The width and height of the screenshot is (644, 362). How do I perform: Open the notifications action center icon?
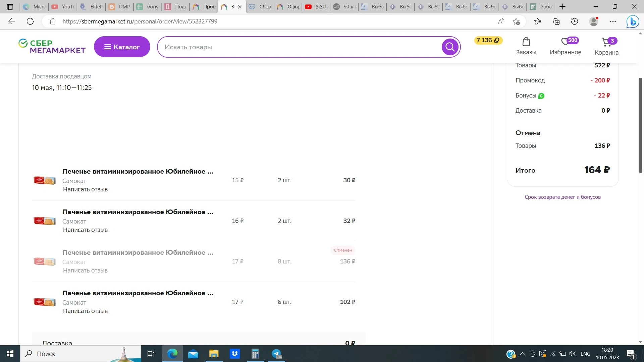click(x=631, y=354)
